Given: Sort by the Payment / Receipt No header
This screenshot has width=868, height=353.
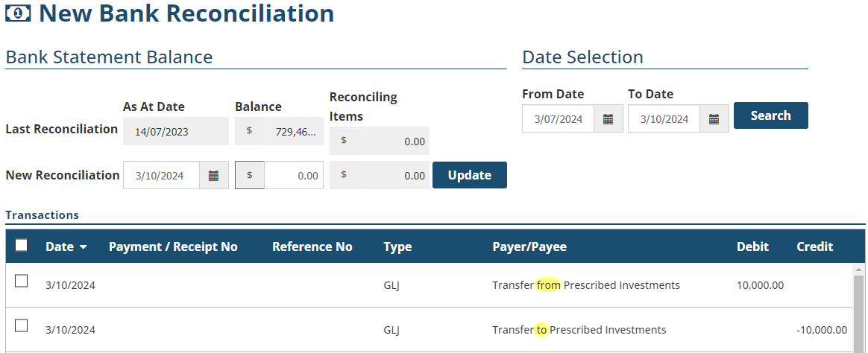Looking at the screenshot, I should pos(173,247).
